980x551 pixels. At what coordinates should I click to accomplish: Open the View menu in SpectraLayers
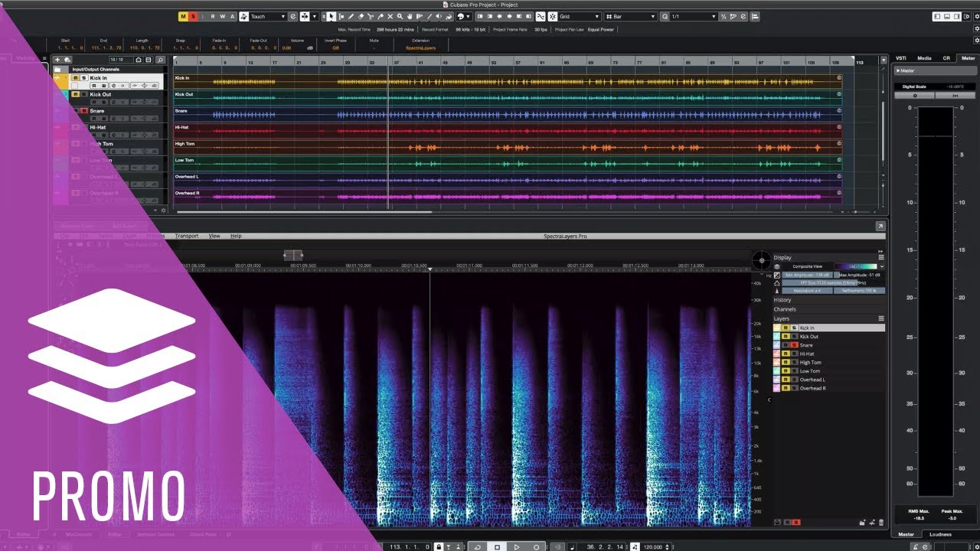214,236
